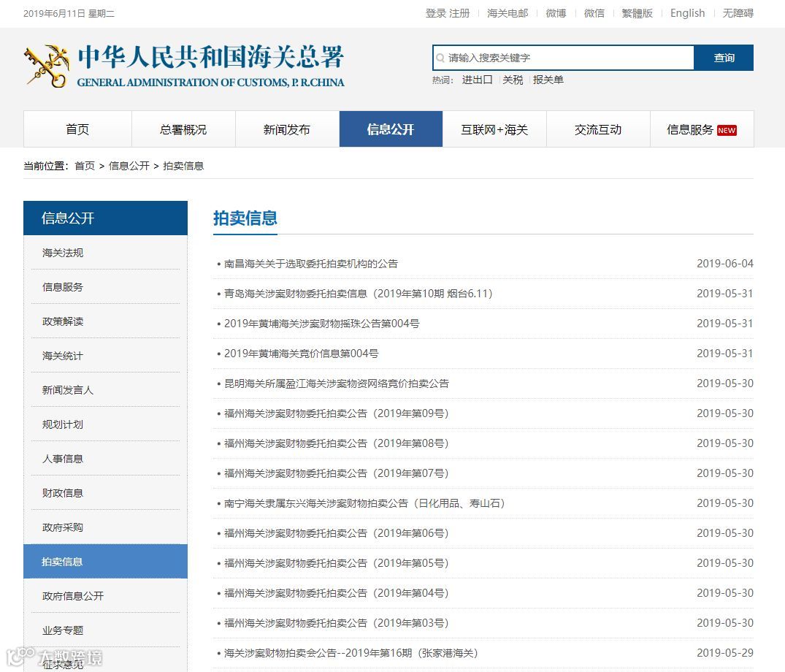
Task: Go to 首页 in main navigation
Action: pyautogui.click(x=77, y=129)
